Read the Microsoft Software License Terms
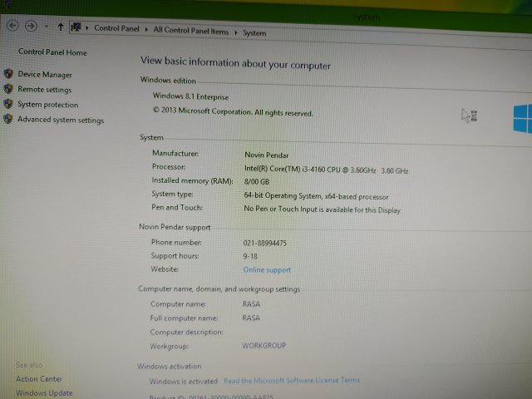The height and width of the screenshot is (399, 532). click(292, 380)
